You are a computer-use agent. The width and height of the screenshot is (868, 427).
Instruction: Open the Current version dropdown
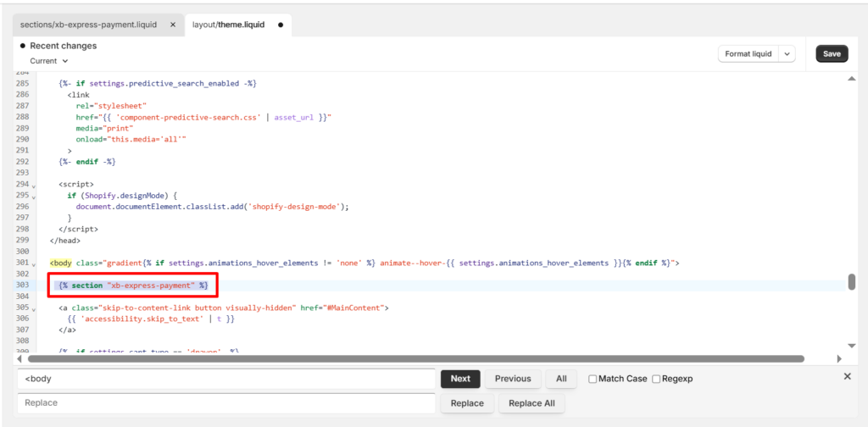(49, 61)
